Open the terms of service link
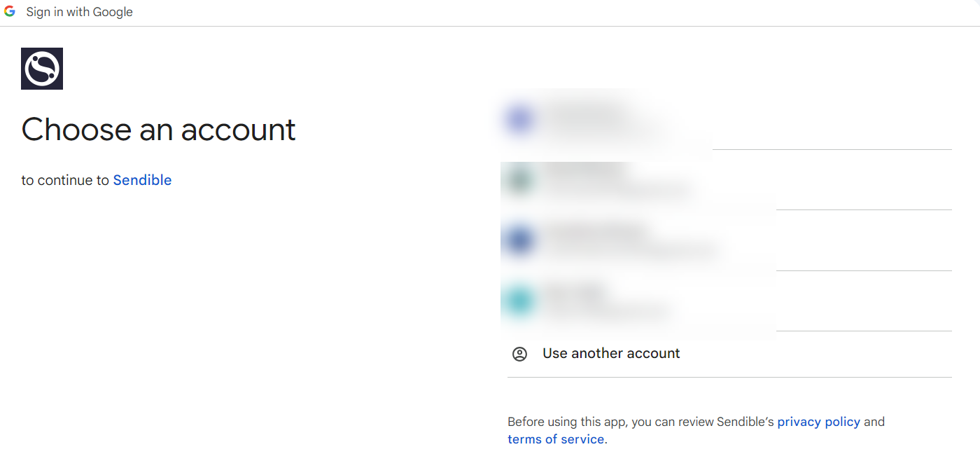The width and height of the screenshot is (980, 461). pos(556,439)
